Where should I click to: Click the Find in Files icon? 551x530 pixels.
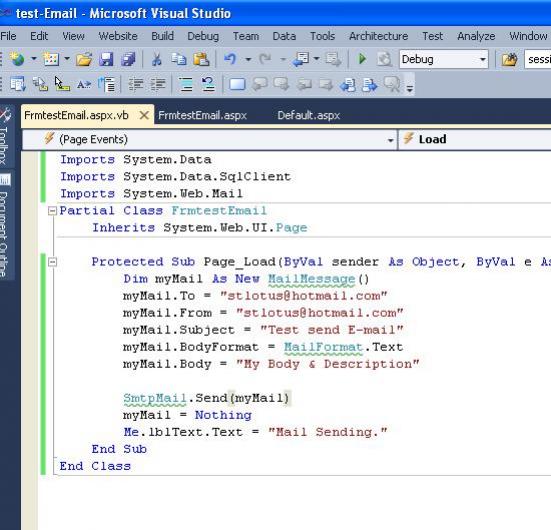click(509, 59)
